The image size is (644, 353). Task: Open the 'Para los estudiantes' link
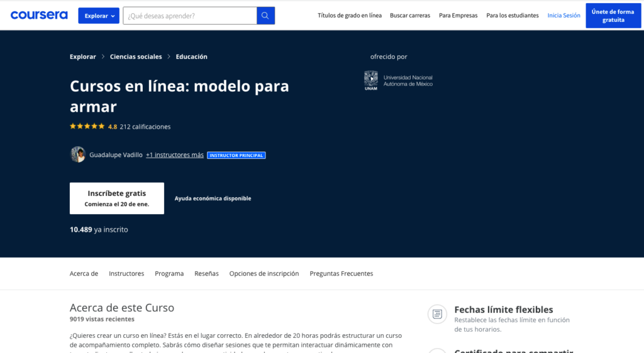point(513,16)
